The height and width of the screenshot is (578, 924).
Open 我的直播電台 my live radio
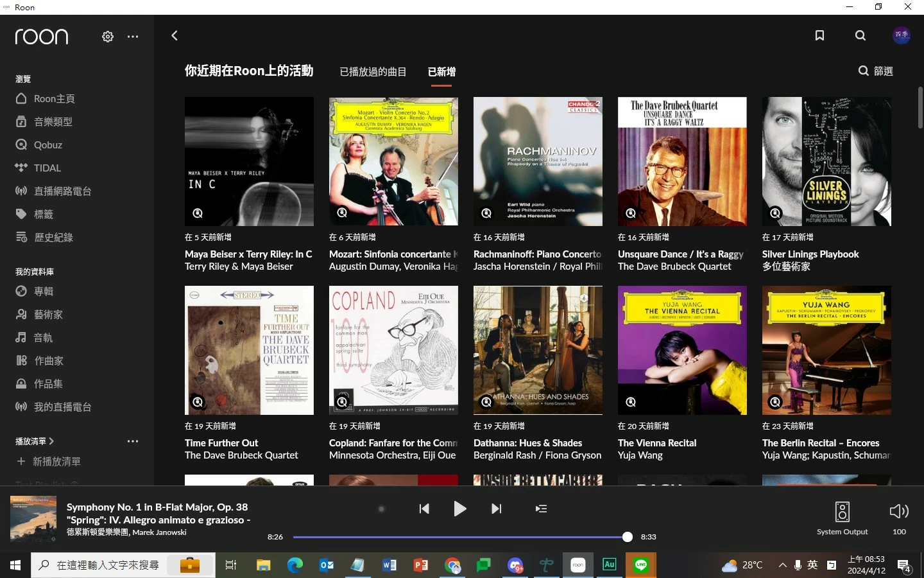coord(53,407)
